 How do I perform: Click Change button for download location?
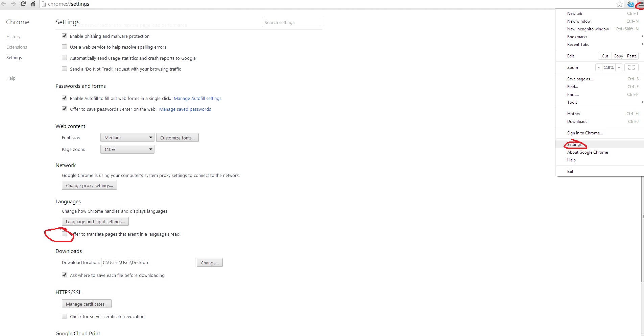click(x=210, y=263)
